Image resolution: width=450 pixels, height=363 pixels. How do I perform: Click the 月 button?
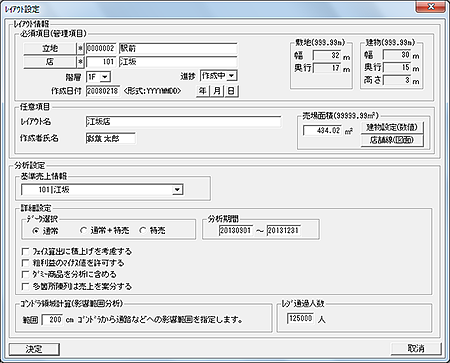point(217,91)
